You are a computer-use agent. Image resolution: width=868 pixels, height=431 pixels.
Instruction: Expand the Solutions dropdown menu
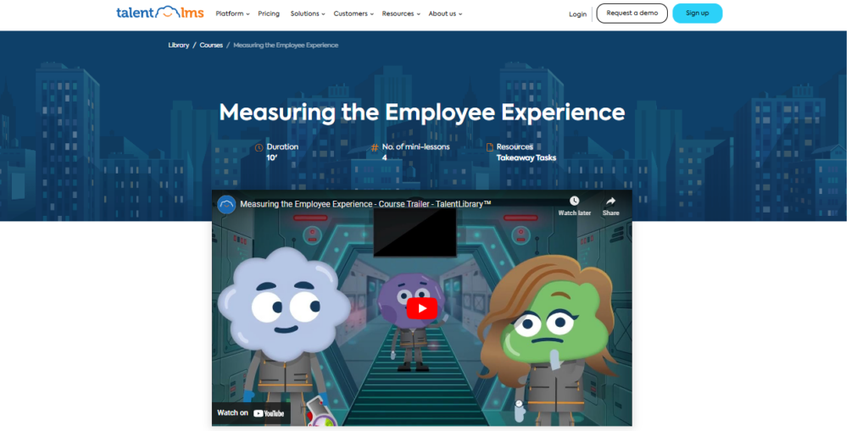click(308, 14)
